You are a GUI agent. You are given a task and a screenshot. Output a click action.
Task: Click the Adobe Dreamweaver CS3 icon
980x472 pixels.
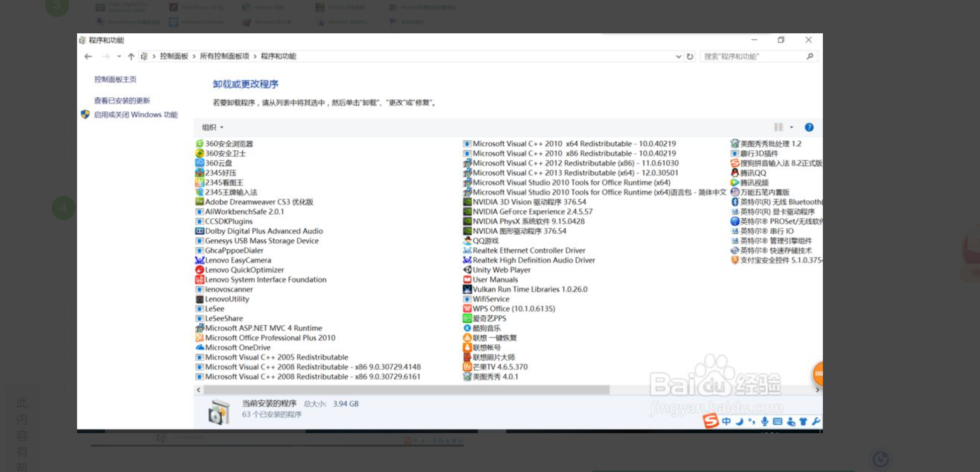[x=200, y=202]
